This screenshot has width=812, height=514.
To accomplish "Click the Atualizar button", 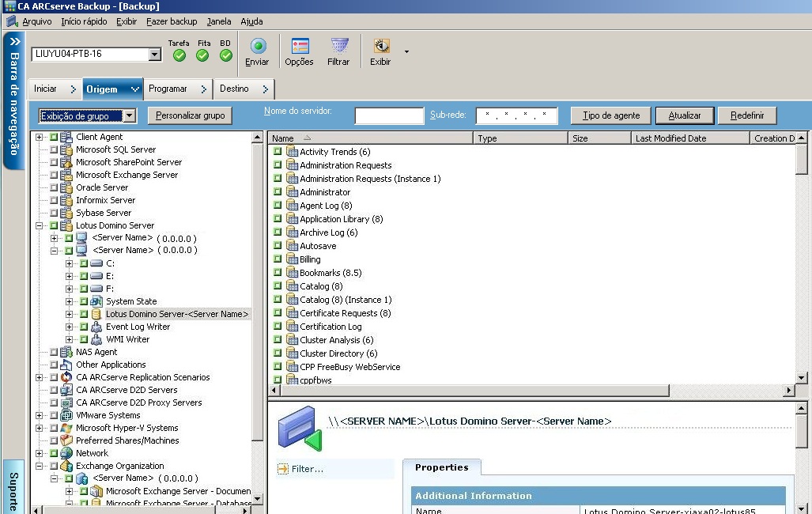I will [685, 115].
